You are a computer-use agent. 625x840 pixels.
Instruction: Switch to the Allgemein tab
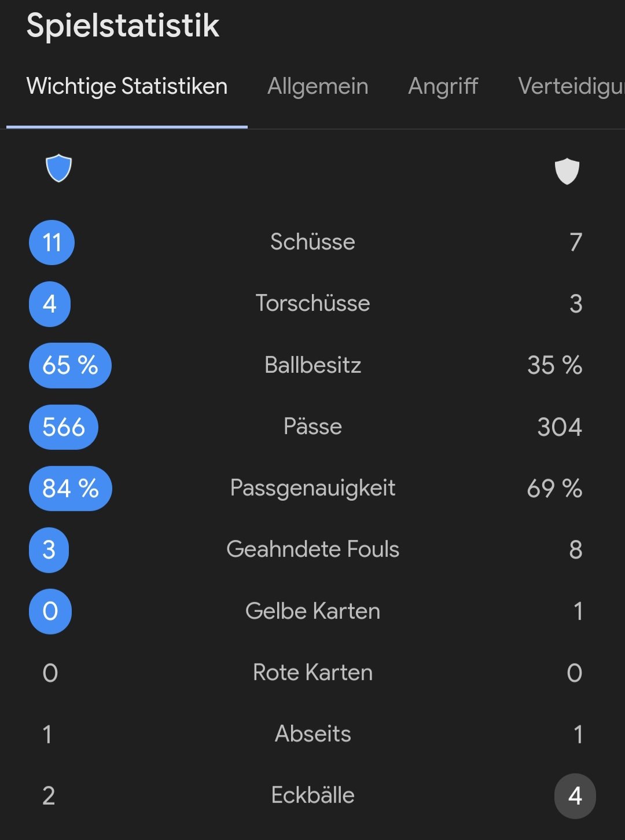click(x=318, y=86)
